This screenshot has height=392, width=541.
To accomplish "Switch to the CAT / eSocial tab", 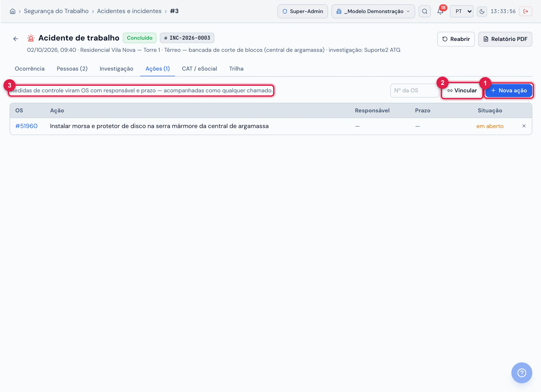I will point(199,69).
